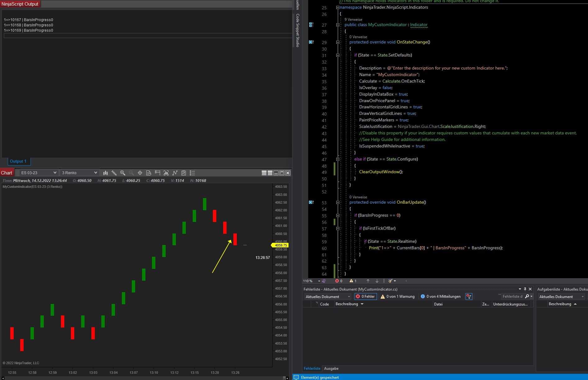588x380 pixels.
Task: Toggle the 0 Fehler errors filter
Action: 365,296
